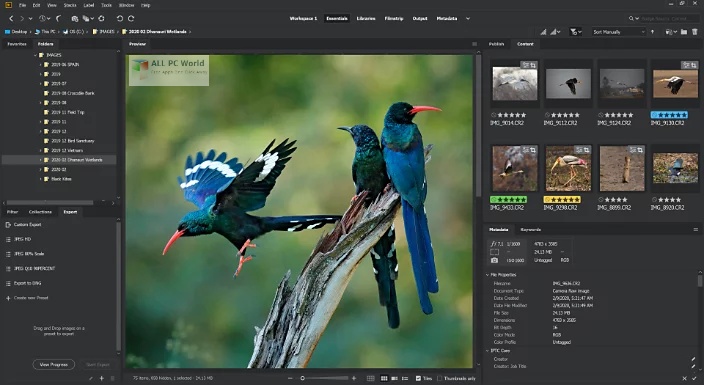Screen dimensions: 704x385
Task: Rotate image counterclockwise
Action: click(x=119, y=18)
